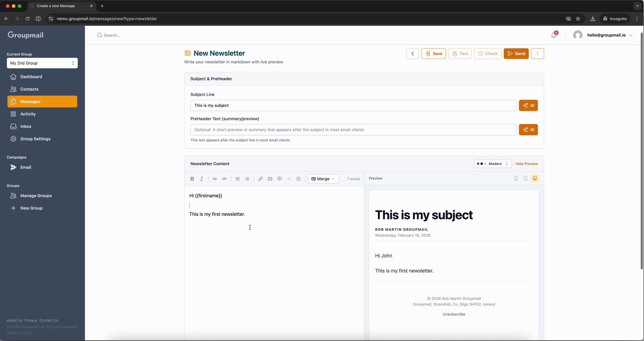The width and height of the screenshot is (644, 341).
Task: Click Hide Preview link
Action: (x=526, y=164)
